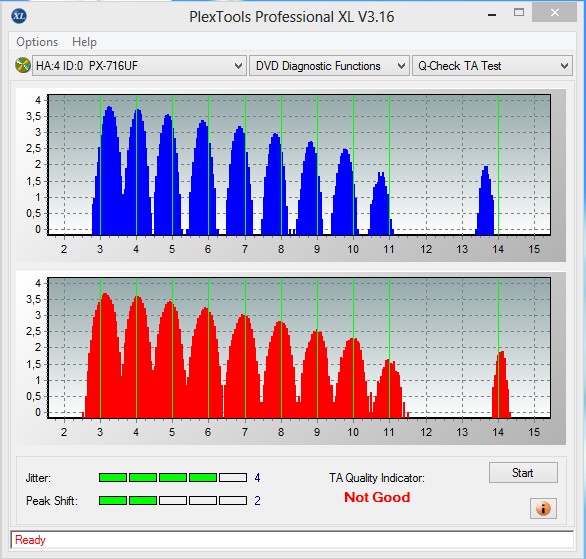Image resolution: width=586 pixels, height=559 pixels.
Task: Click the disc drive icon beside PX-716UF
Action: pyautogui.click(x=22, y=65)
